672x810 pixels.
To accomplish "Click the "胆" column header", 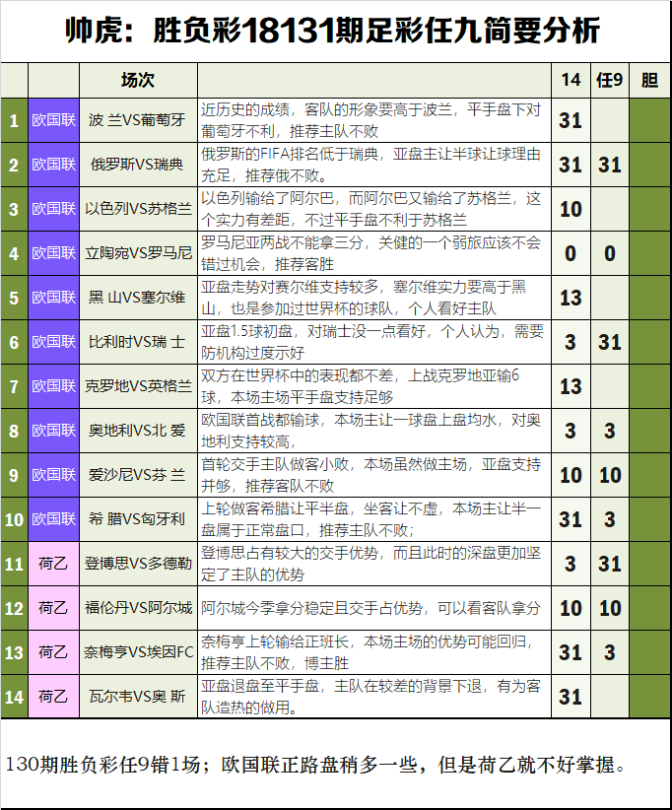I will pos(649,80).
